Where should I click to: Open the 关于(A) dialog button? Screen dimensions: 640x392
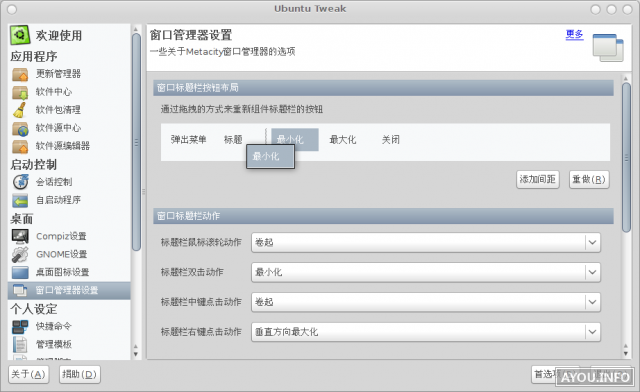point(29,374)
